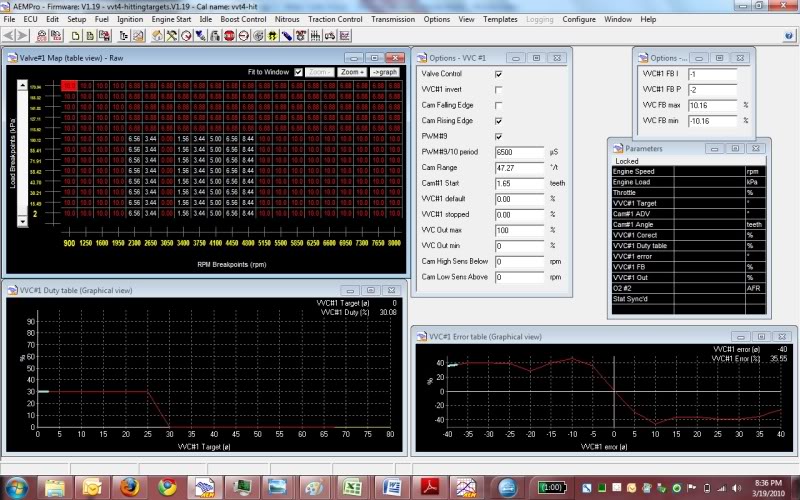This screenshot has width=800, height=500.
Task: Click the taskbar clock showing 8:36 PM
Action: [768, 488]
